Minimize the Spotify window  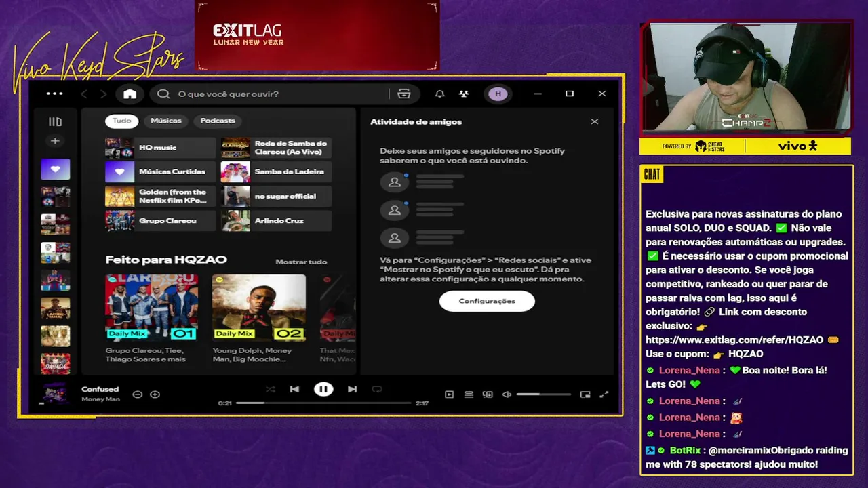[x=538, y=94]
